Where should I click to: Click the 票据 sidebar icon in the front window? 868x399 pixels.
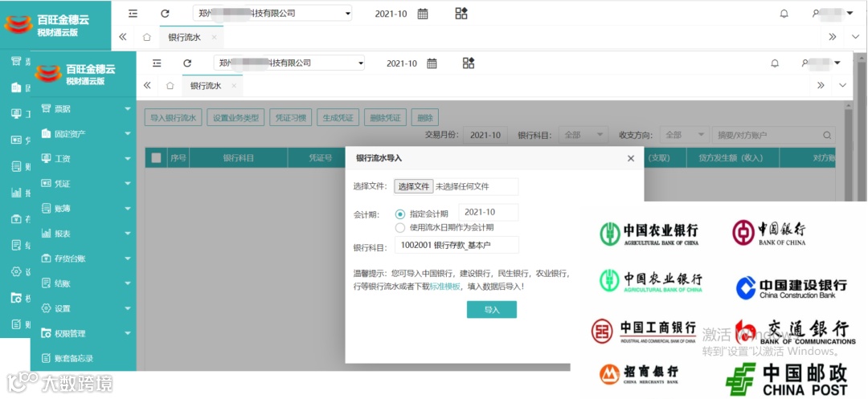[46, 109]
